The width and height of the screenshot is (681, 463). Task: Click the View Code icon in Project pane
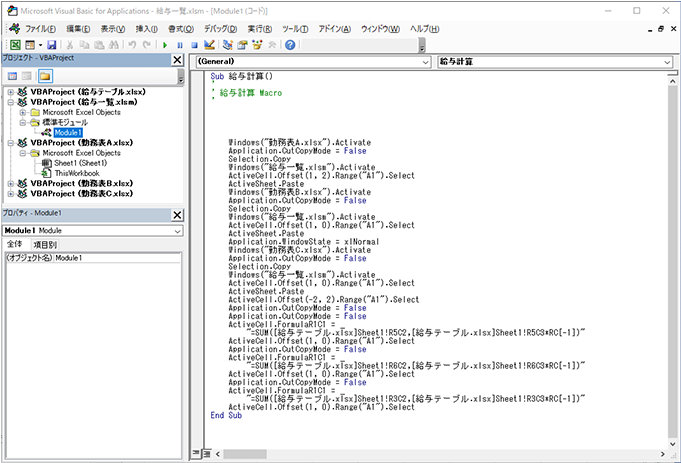coord(13,76)
